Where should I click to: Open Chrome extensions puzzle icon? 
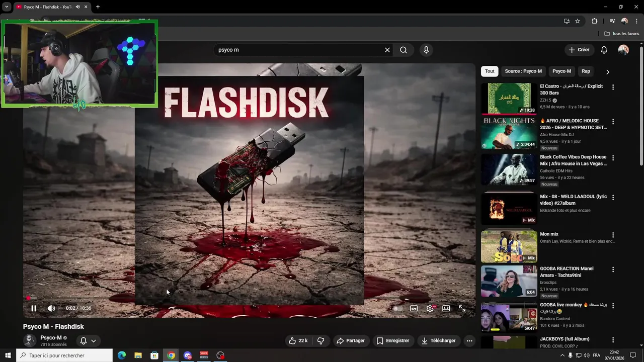click(594, 21)
